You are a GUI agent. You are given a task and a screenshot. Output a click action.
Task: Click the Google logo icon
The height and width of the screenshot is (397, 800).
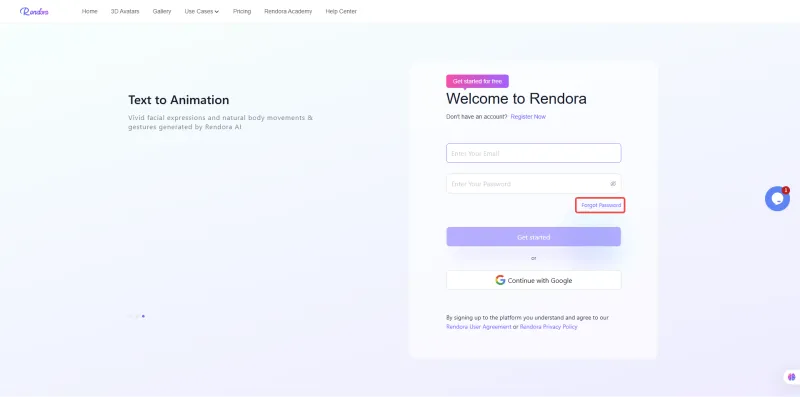pyautogui.click(x=500, y=280)
